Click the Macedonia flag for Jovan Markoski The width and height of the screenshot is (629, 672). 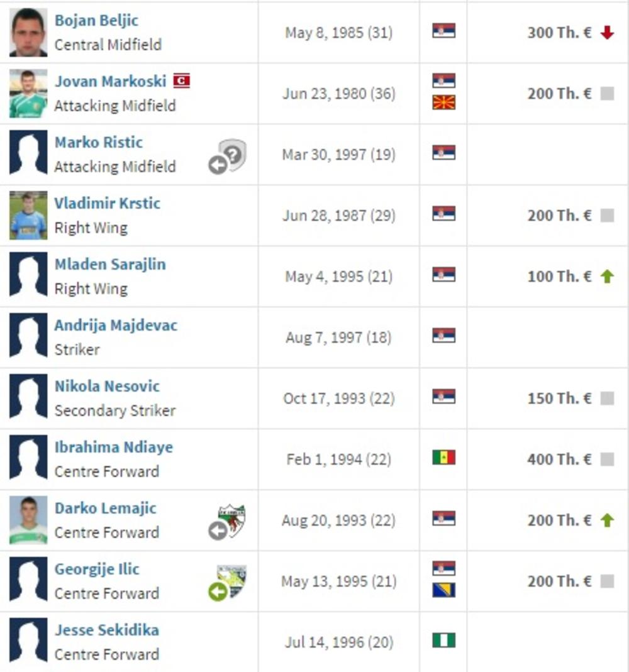coord(443,102)
